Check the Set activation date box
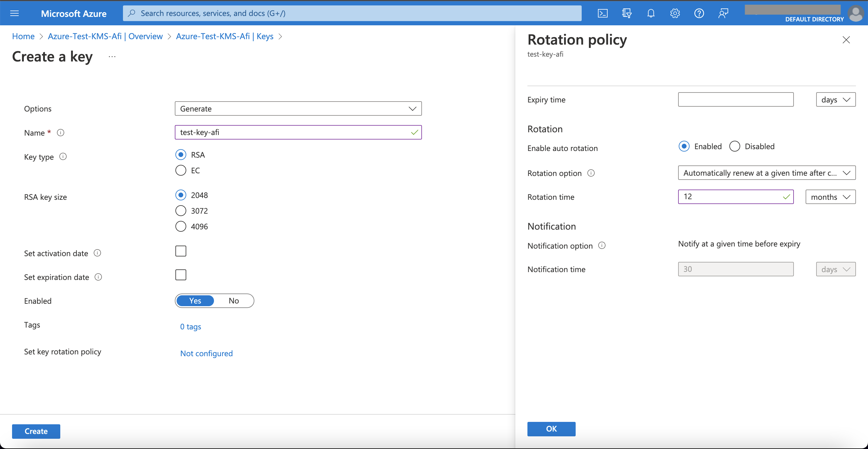The height and width of the screenshot is (449, 868). [x=181, y=251]
